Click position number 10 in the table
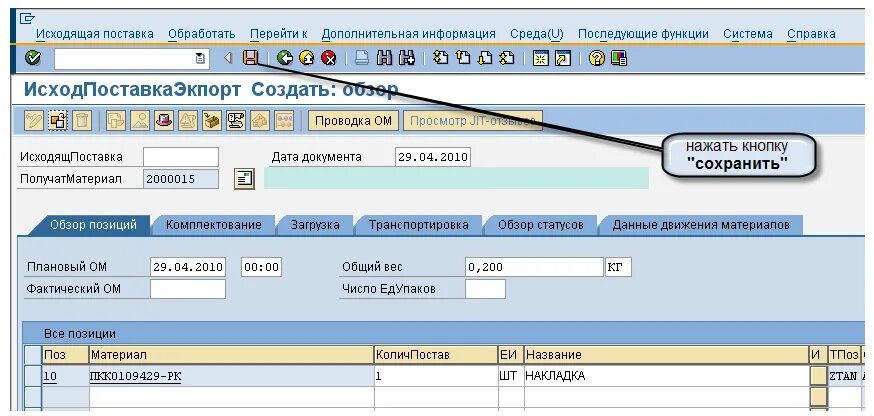874x416 pixels. (50, 377)
